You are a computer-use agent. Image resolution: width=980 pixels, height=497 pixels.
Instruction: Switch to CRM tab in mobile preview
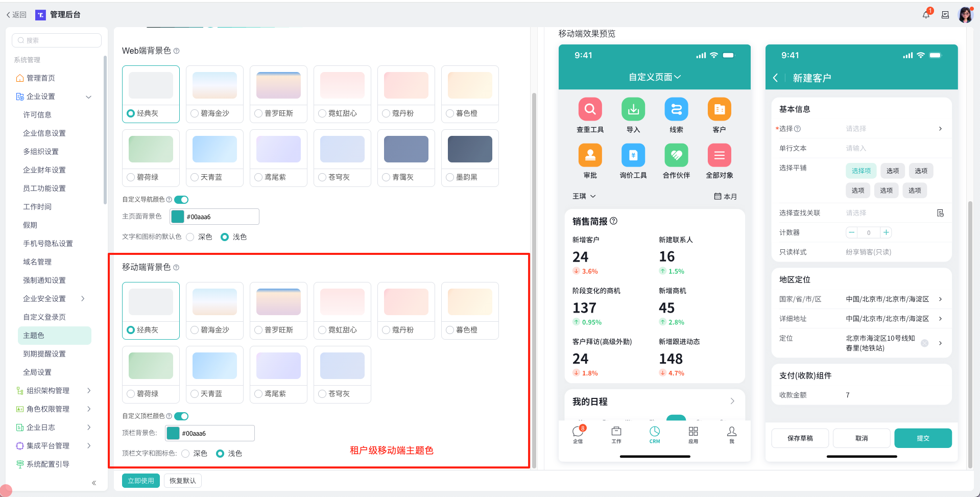pos(654,434)
